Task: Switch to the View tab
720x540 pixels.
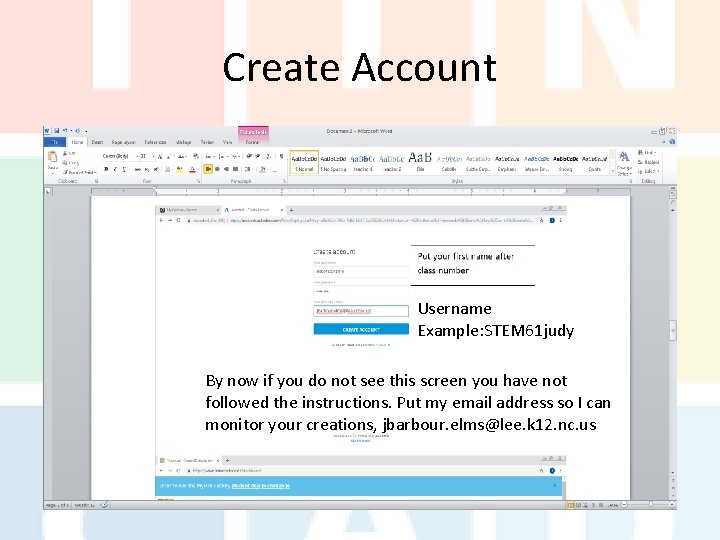Action: (227, 142)
